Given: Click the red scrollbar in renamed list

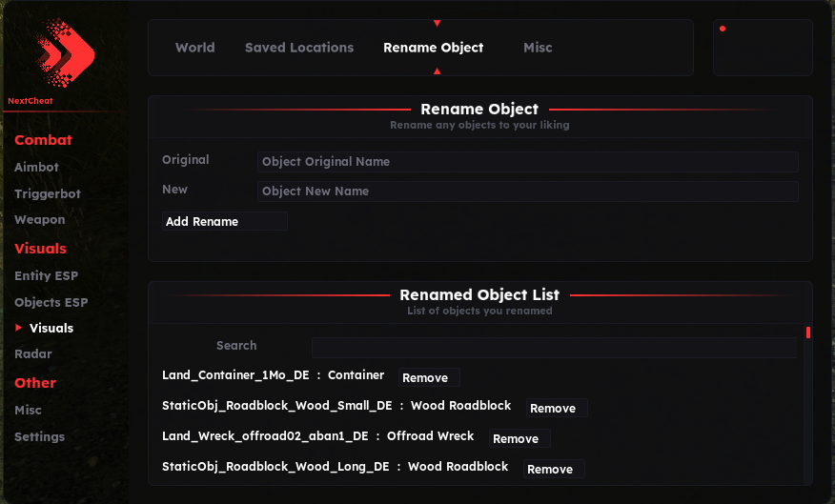Looking at the screenshot, I should coord(808,333).
